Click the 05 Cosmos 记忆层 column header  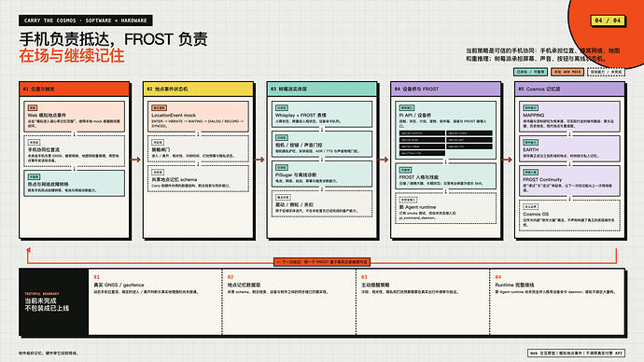point(569,89)
